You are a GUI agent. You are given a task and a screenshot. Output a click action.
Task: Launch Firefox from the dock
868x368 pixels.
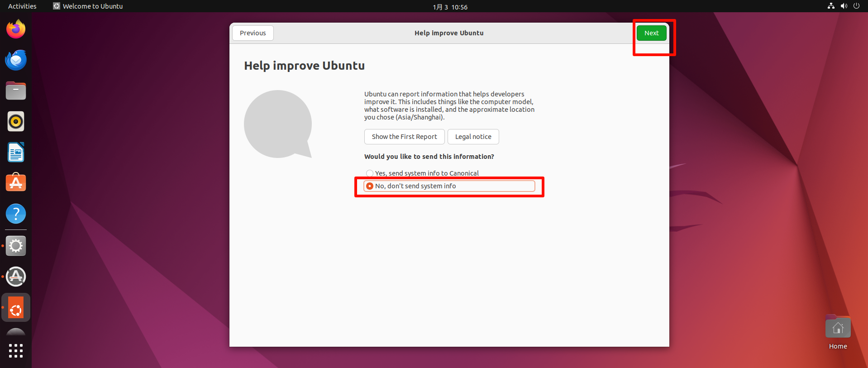[16, 29]
